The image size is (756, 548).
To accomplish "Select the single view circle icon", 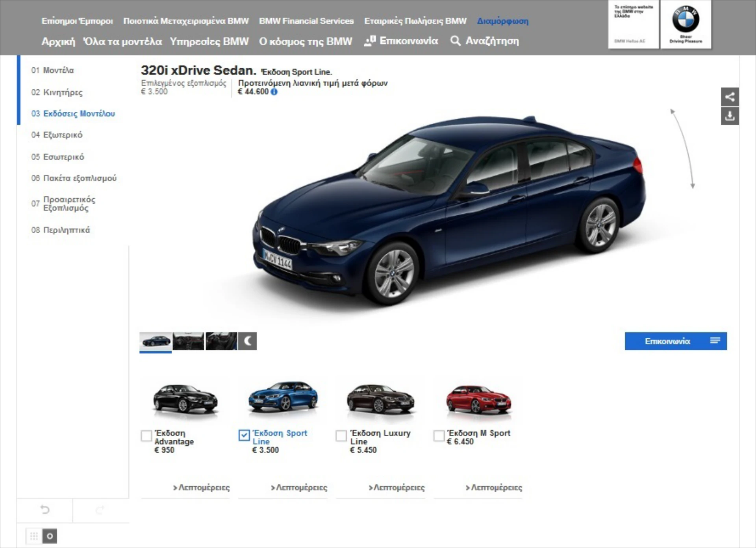I will (x=50, y=536).
